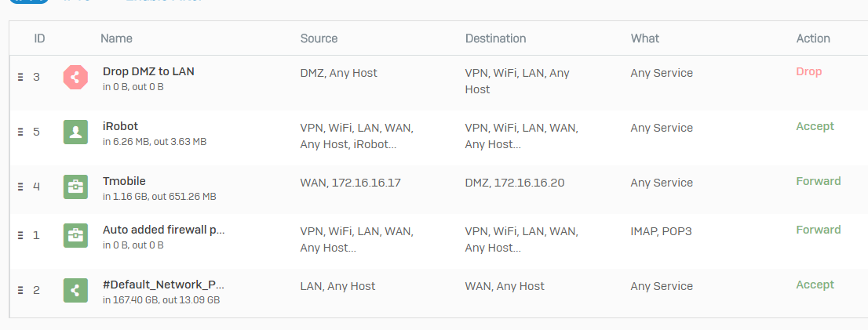
Task: Open the iRobot firewall rule
Action: pyautogui.click(x=120, y=126)
